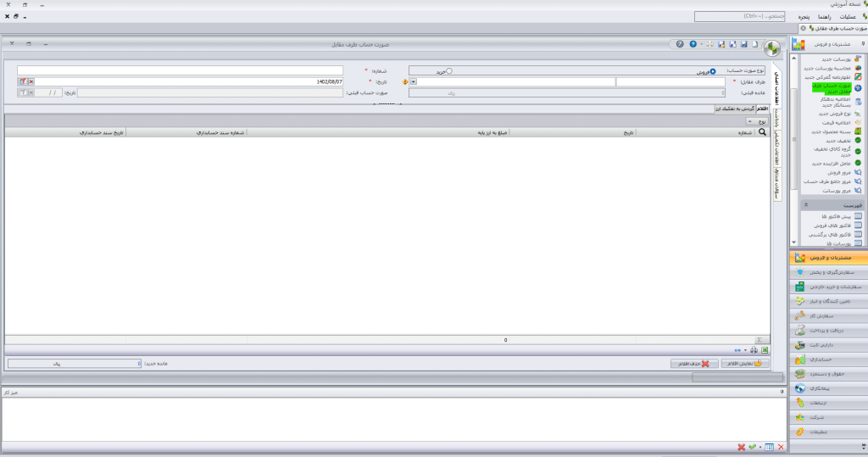Select the اطلاعات اصلی vertical tab
This screenshot has height=457, width=868.
pos(776,89)
